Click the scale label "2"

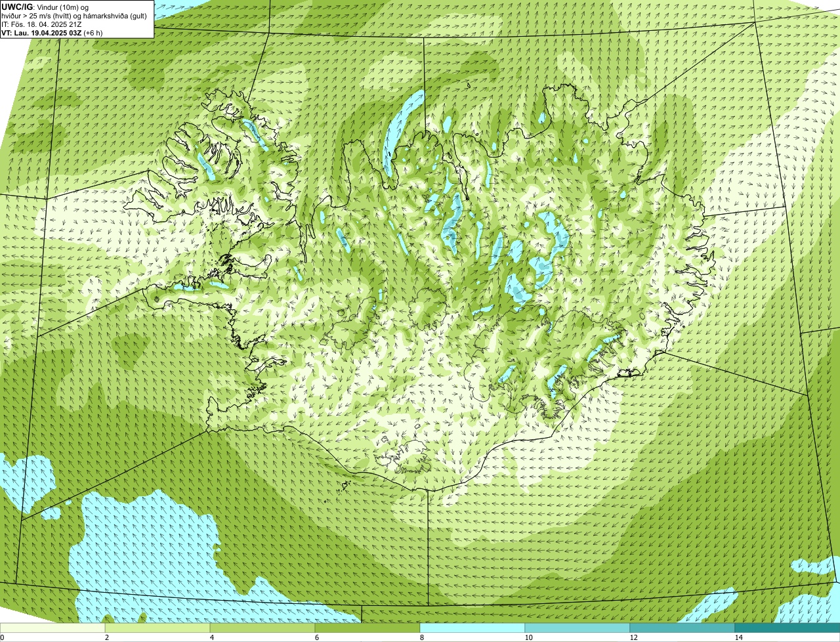pos(106,637)
